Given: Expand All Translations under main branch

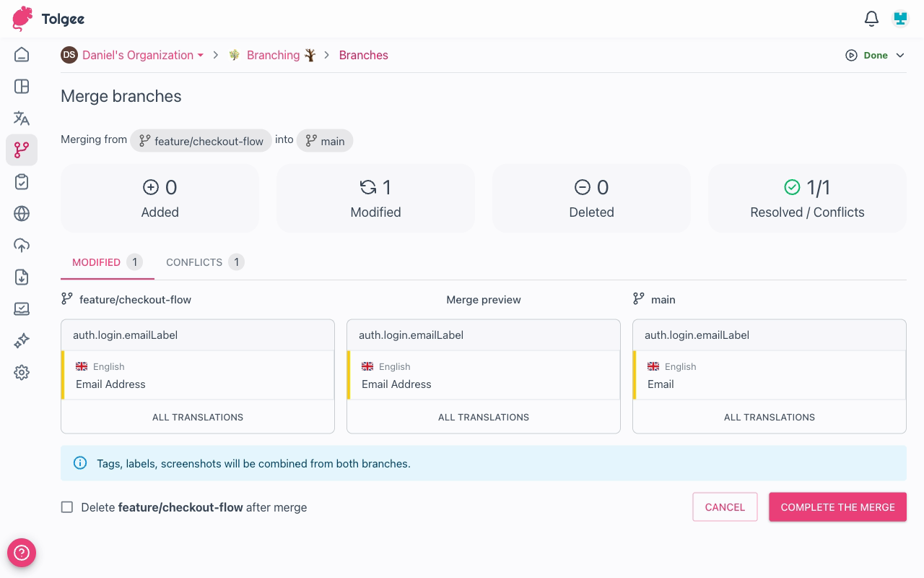Looking at the screenshot, I should 769,417.
